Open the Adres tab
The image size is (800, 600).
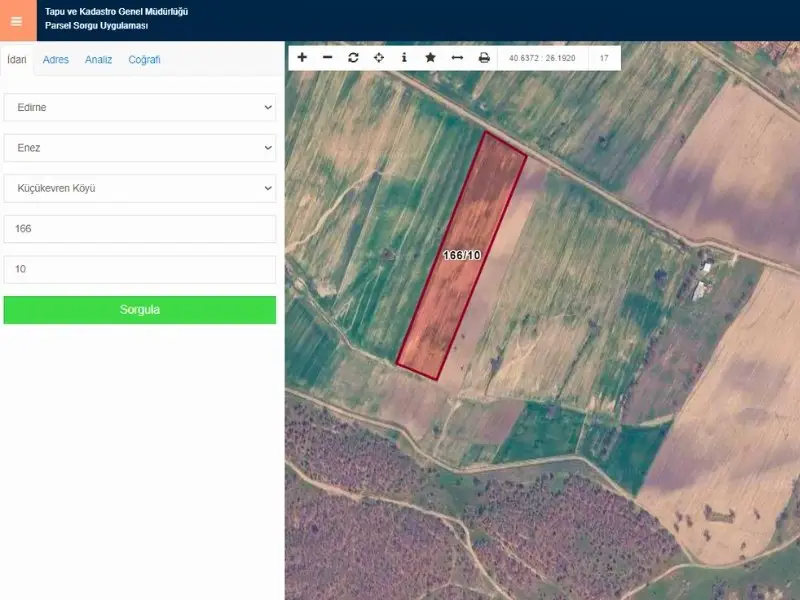(x=56, y=60)
